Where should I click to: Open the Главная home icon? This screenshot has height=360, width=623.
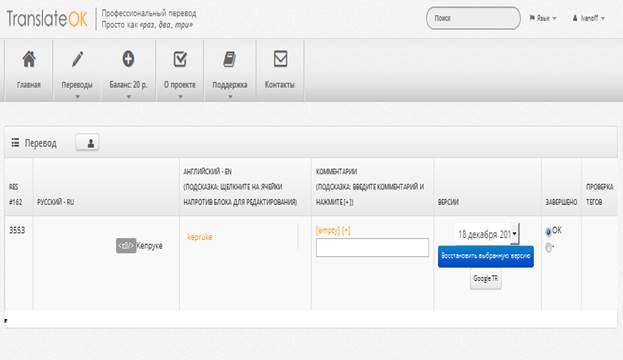[x=29, y=59]
